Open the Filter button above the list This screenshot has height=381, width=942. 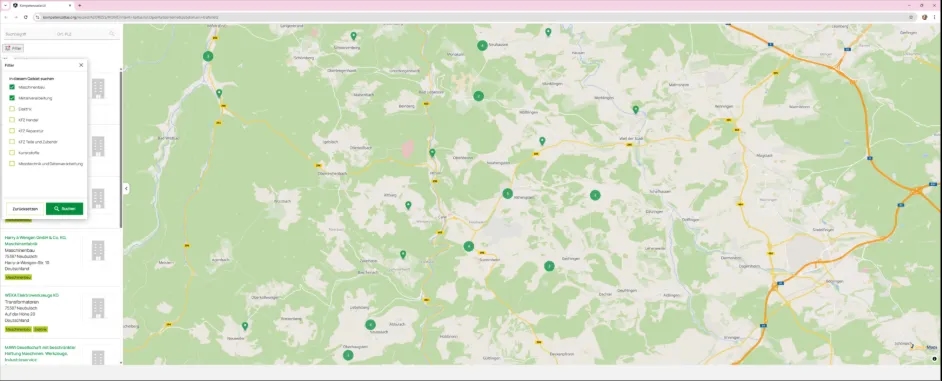point(13,48)
